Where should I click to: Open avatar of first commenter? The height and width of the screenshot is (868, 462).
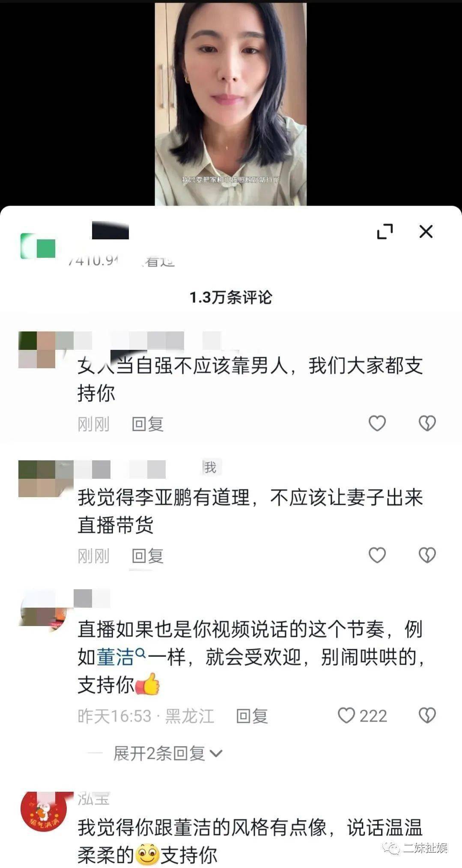pos(37,350)
